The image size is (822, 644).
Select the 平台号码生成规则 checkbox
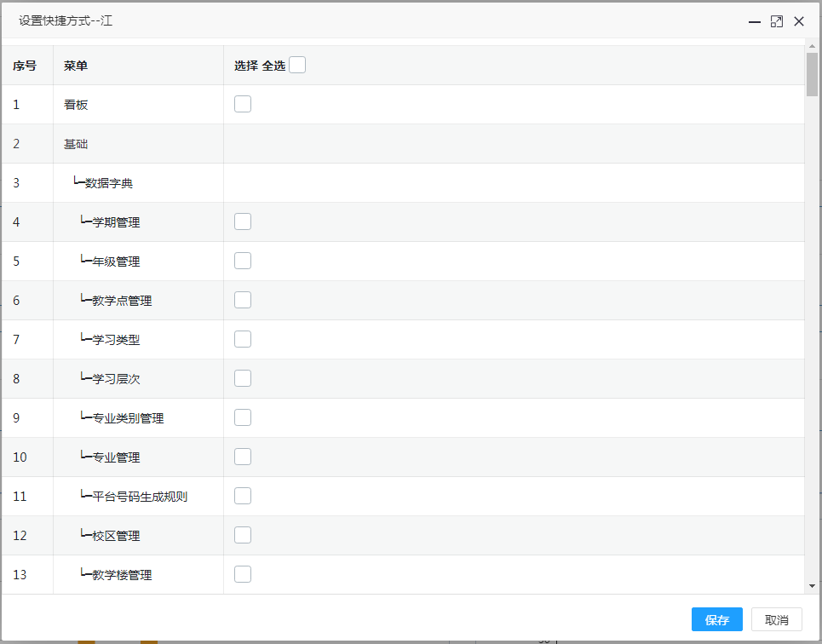243,496
